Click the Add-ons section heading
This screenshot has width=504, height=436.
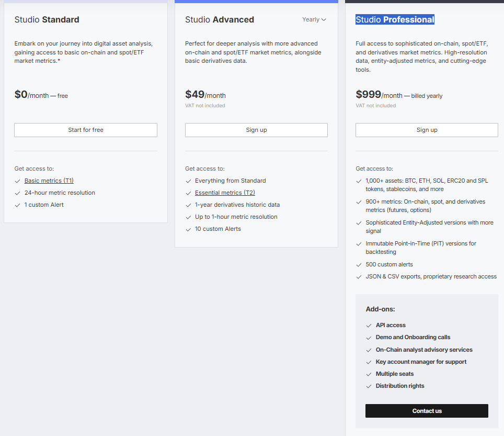tap(380, 309)
